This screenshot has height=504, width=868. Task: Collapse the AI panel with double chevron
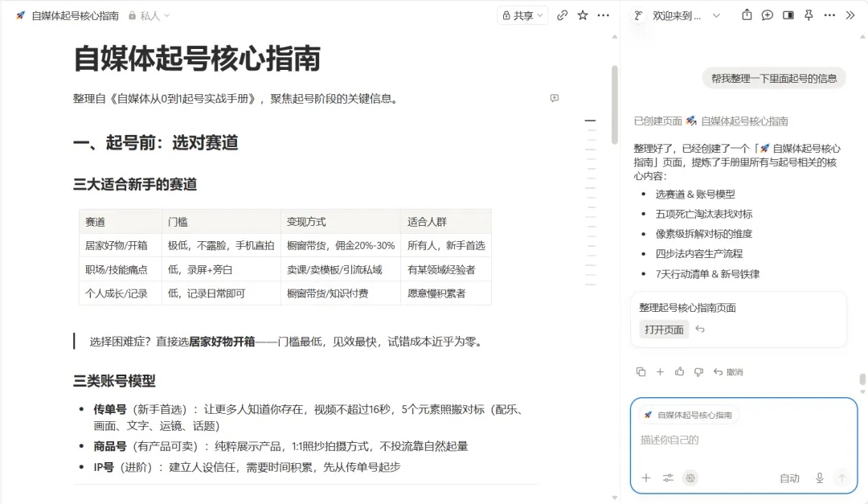pos(850,15)
